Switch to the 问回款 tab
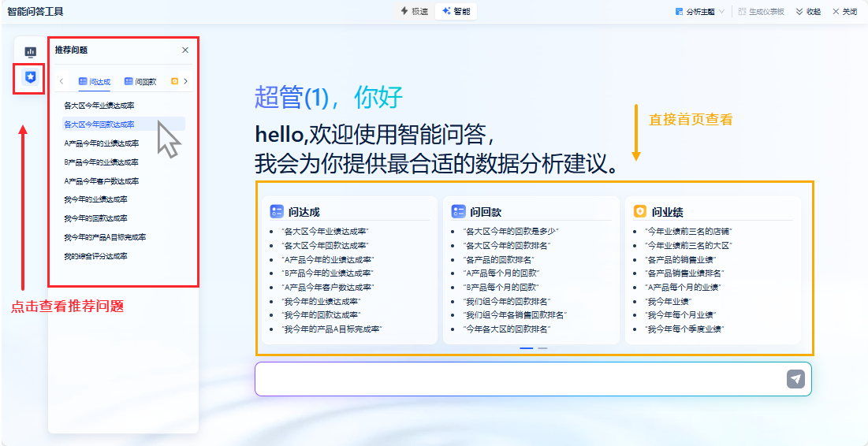This screenshot has height=446, width=868. [x=140, y=81]
